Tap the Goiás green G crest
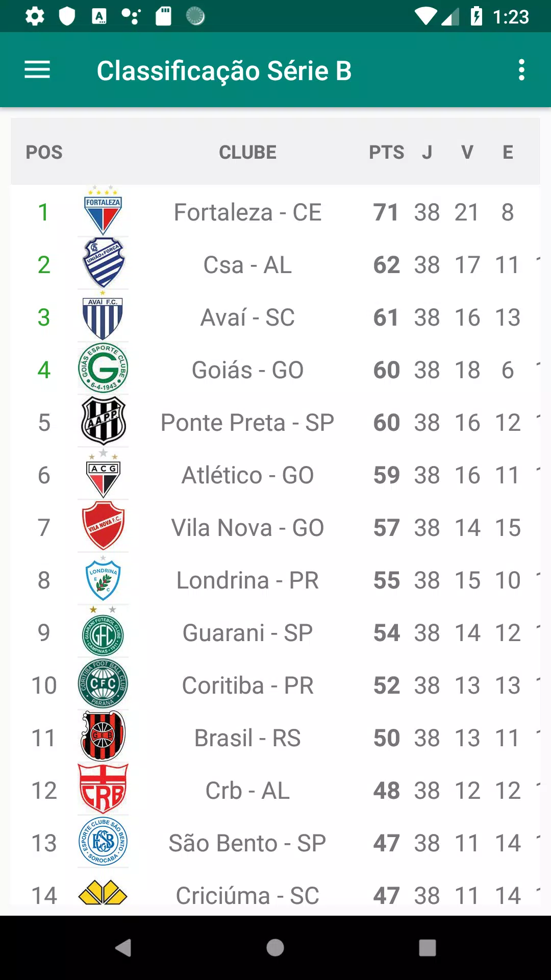 click(x=103, y=369)
